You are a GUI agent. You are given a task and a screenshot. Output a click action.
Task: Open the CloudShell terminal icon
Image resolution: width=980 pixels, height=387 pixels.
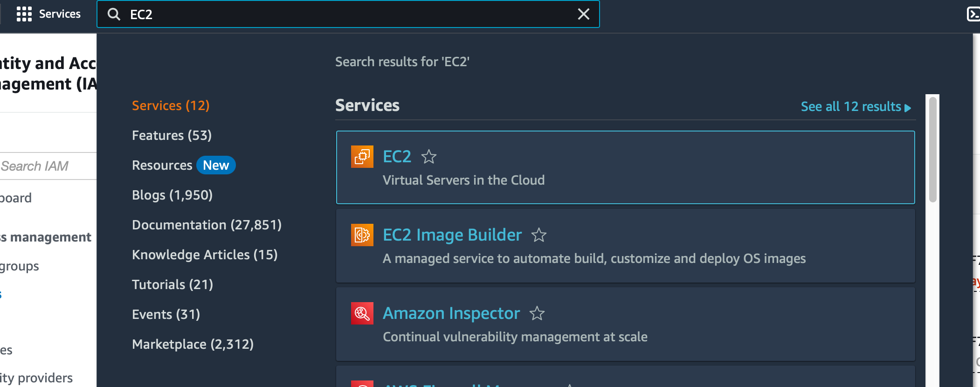tap(973, 14)
